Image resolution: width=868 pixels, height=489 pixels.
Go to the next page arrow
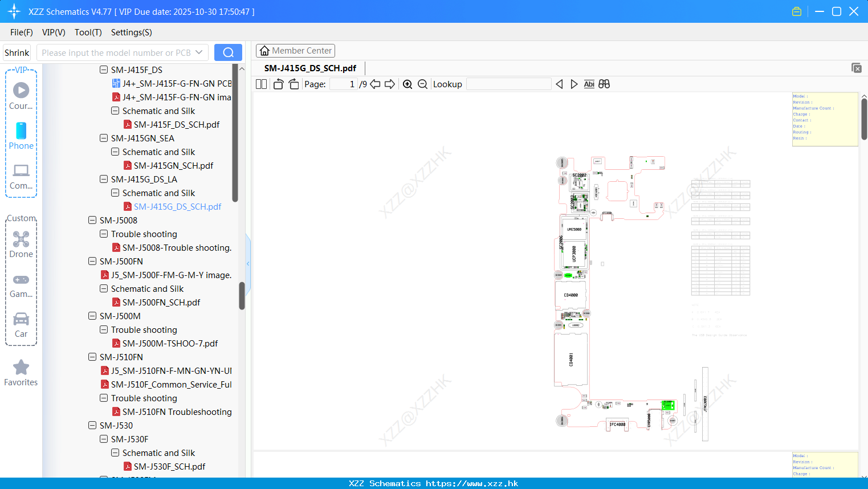(x=390, y=84)
